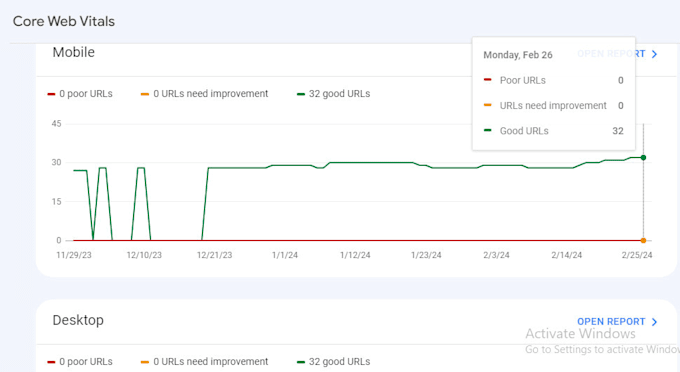Click the Desktop OPEN REPORT chevron arrow

(654, 322)
